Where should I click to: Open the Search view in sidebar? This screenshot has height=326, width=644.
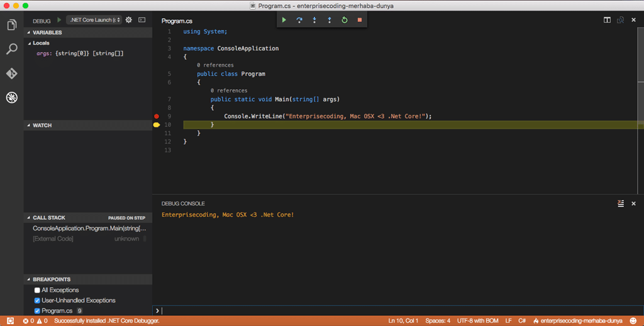click(x=11, y=49)
